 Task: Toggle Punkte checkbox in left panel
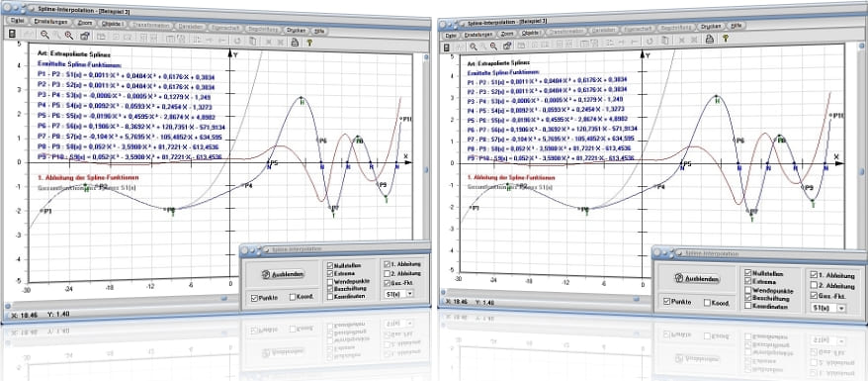[x=255, y=298]
